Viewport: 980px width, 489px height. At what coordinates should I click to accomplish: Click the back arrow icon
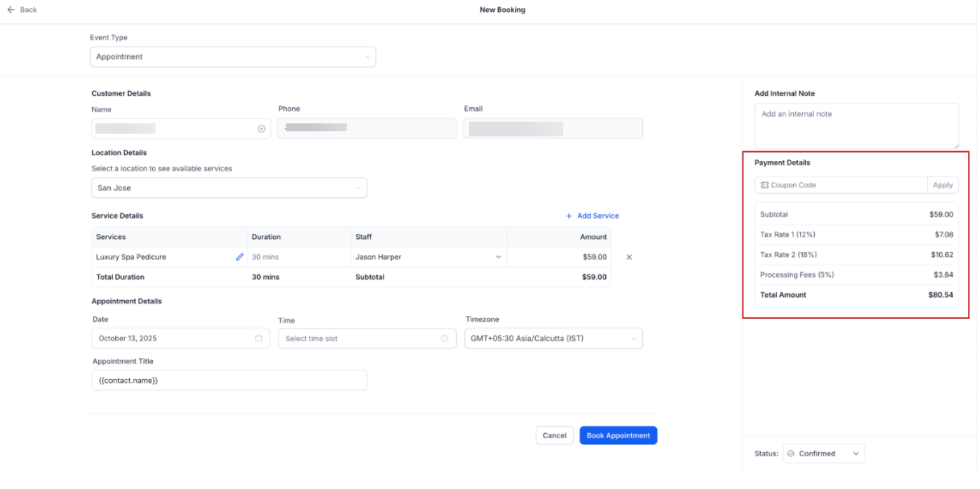pos(11,10)
